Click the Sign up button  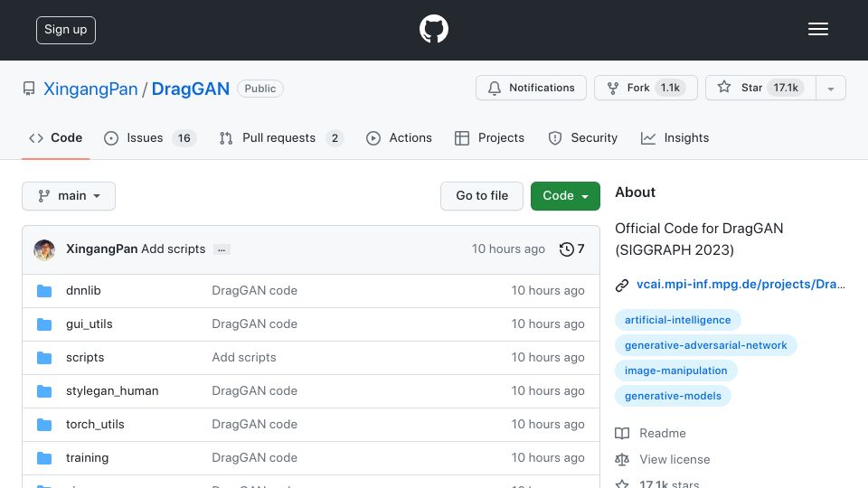pos(66,30)
